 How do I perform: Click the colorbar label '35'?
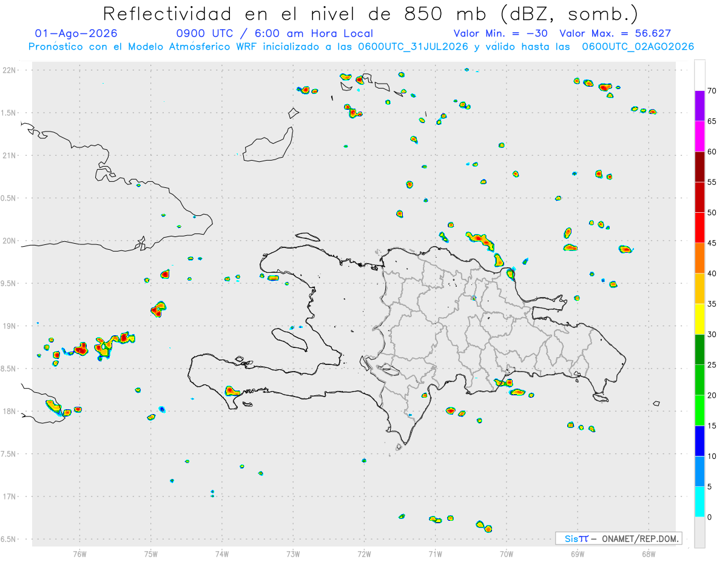coord(712,304)
